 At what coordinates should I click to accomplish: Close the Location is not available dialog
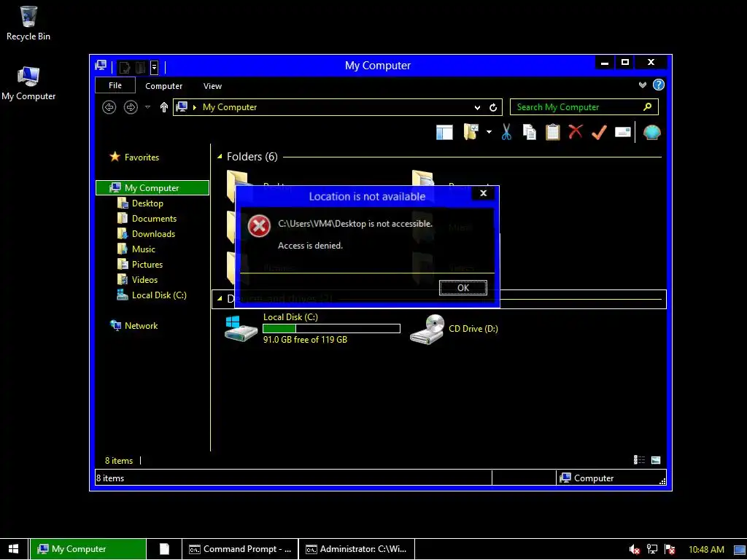click(x=483, y=192)
